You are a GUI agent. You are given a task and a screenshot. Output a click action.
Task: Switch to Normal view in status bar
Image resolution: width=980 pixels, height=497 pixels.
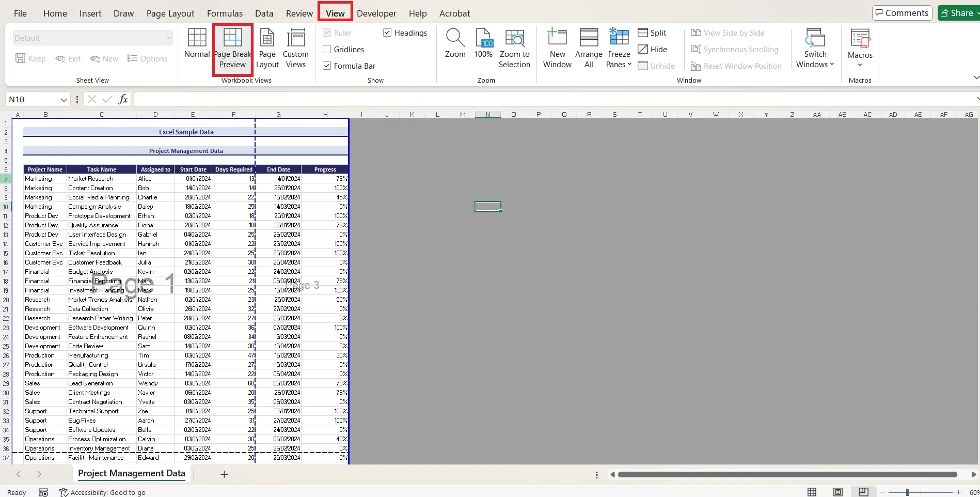click(x=812, y=492)
